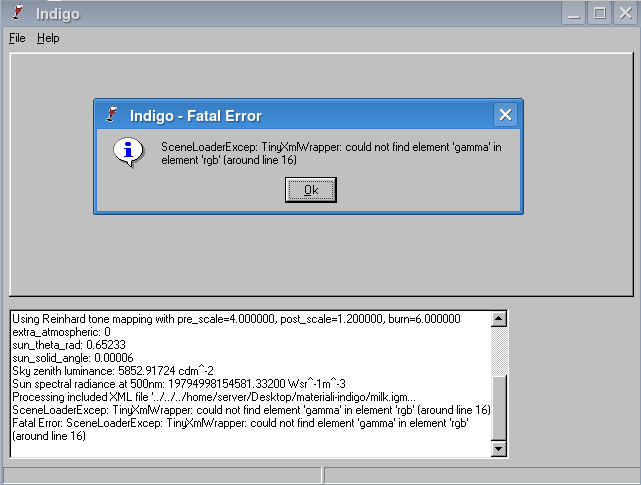Click the left status bar panel

pos(162,475)
